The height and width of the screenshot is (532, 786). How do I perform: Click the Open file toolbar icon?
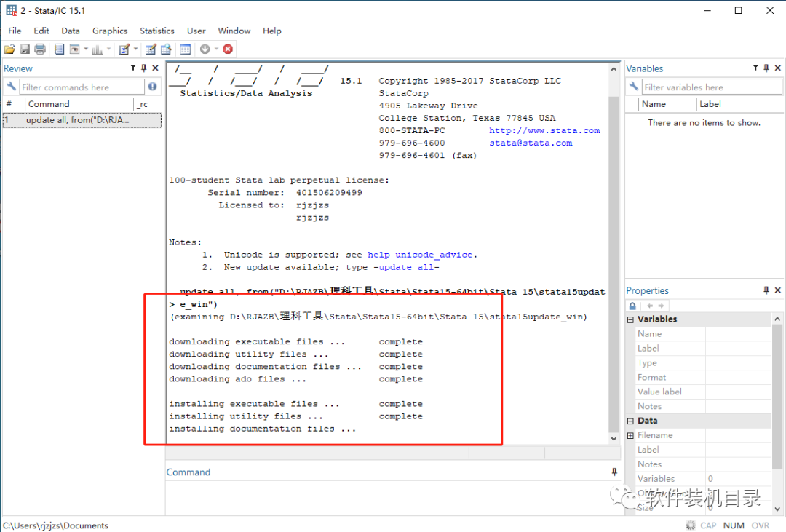(x=9, y=49)
